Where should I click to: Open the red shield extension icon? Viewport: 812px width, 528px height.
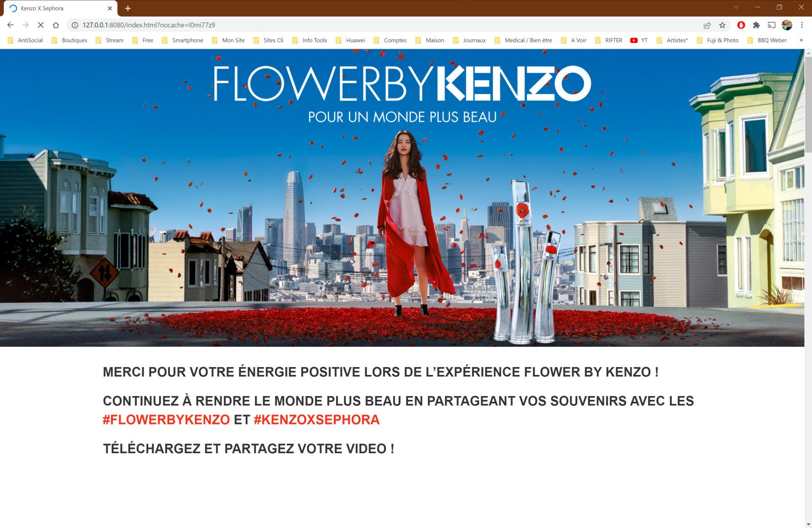point(741,25)
